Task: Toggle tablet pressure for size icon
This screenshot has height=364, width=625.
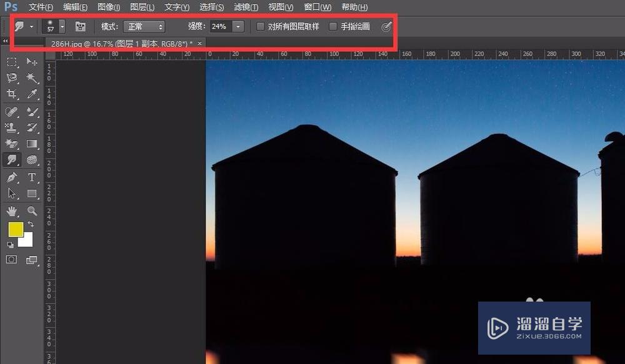Action: pos(386,27)
